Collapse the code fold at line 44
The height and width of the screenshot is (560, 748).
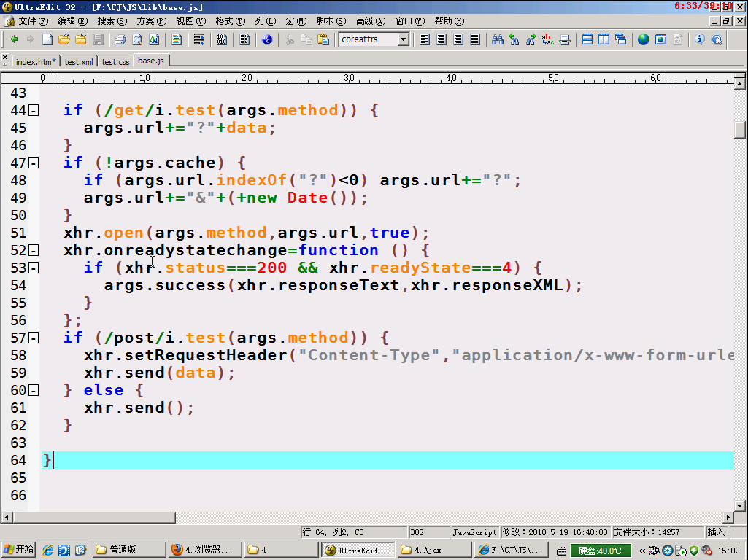point(34,110)
